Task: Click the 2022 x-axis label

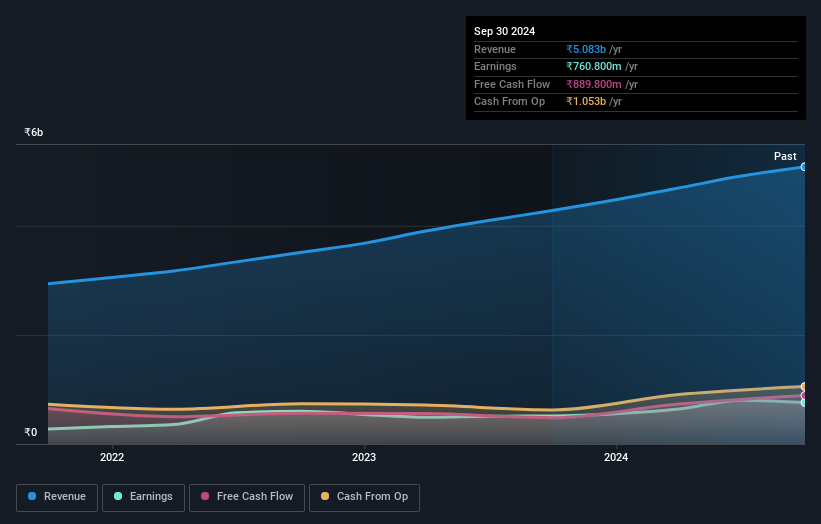Action: tap(112, 458)
